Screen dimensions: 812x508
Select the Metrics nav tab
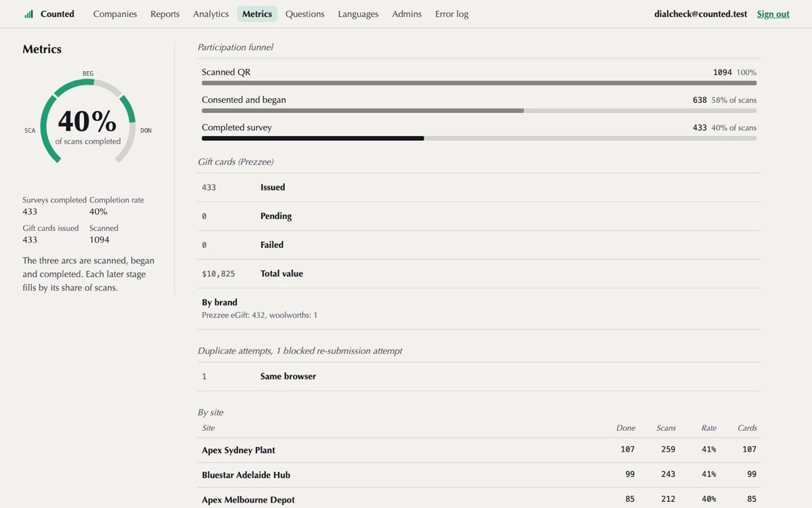(257, 14)
